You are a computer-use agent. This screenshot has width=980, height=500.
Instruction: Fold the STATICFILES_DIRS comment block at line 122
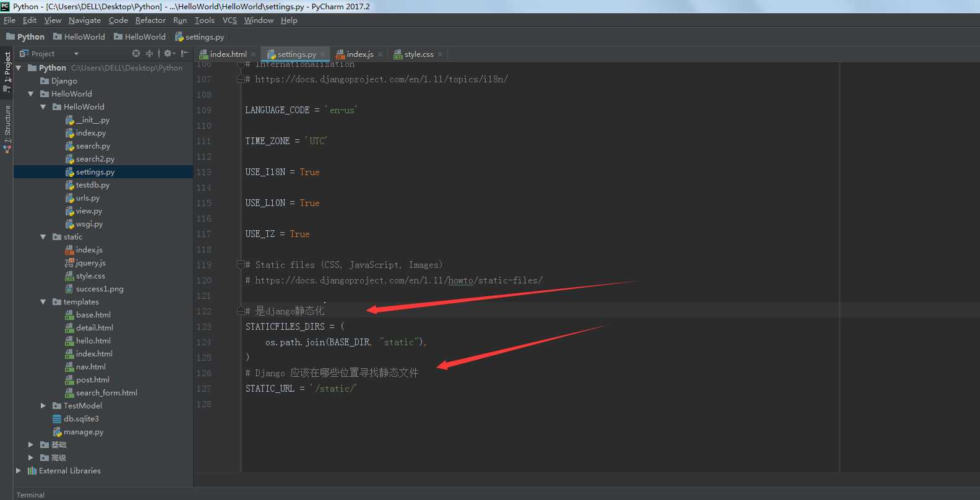[241, 311]
